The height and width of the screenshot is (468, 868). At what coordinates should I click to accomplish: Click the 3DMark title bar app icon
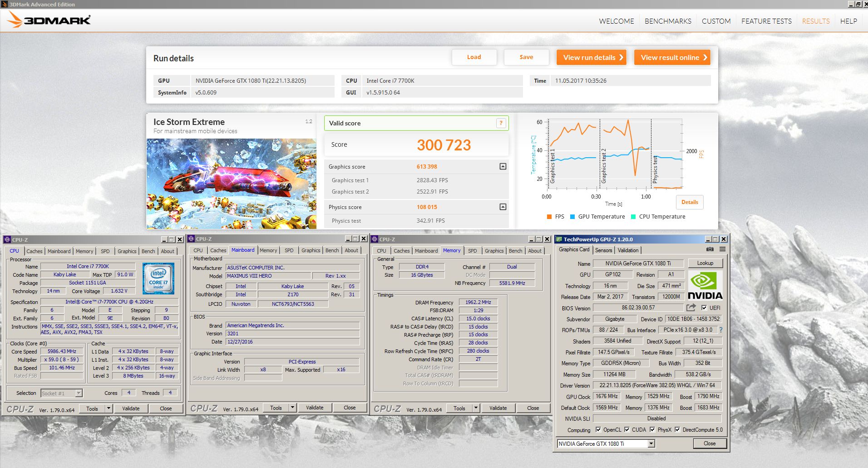pyautogui.click(x=5, y=4)
